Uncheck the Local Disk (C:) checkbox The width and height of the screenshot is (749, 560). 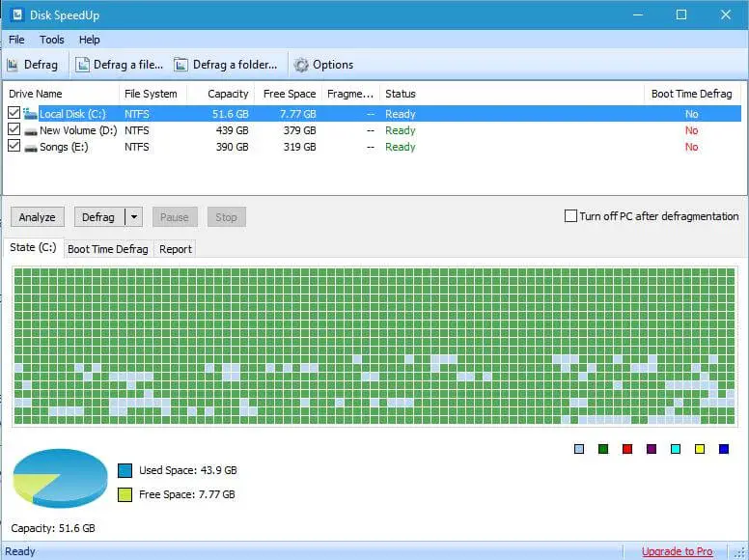pos(14,113)
